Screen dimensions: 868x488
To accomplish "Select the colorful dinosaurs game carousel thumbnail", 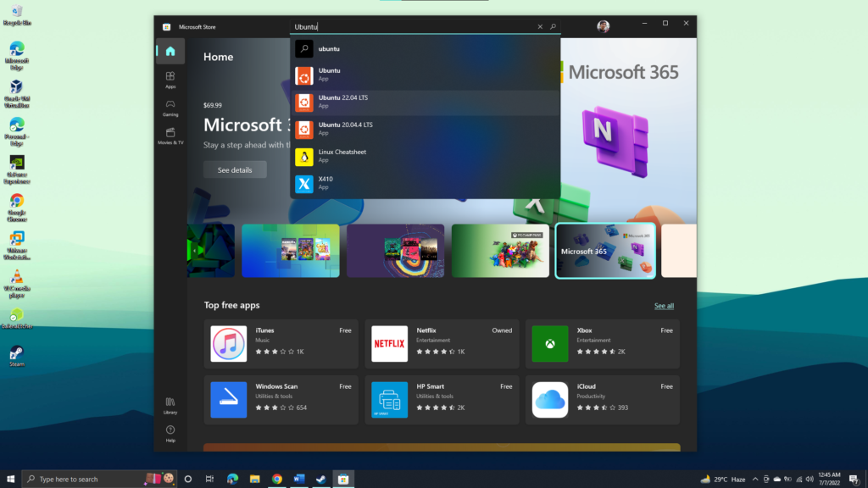I will click(x=500, y=251).
